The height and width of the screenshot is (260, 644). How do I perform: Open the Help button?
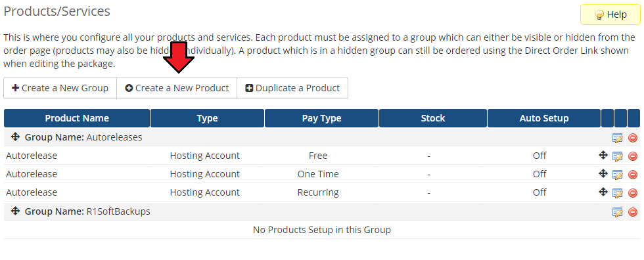tap(610, 14)
